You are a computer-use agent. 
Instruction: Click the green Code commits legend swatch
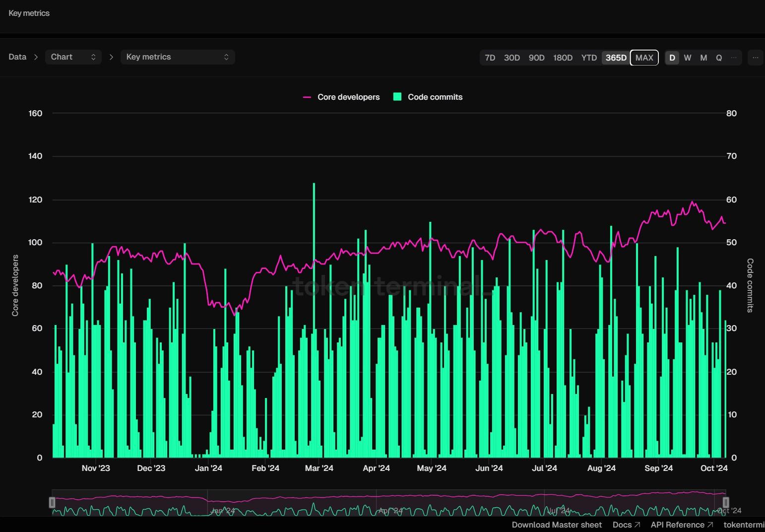pyautogui.click(x=397, y=97)
